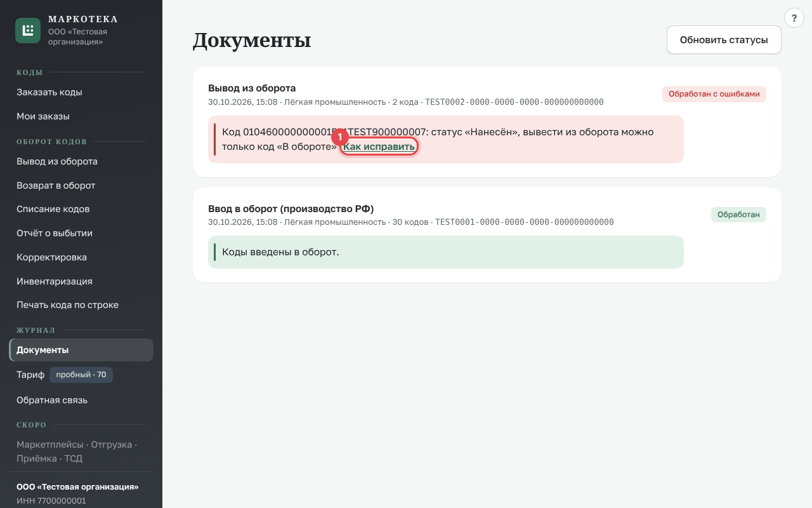Click the МАРКОТЕКА brand name

coord(83,20)
